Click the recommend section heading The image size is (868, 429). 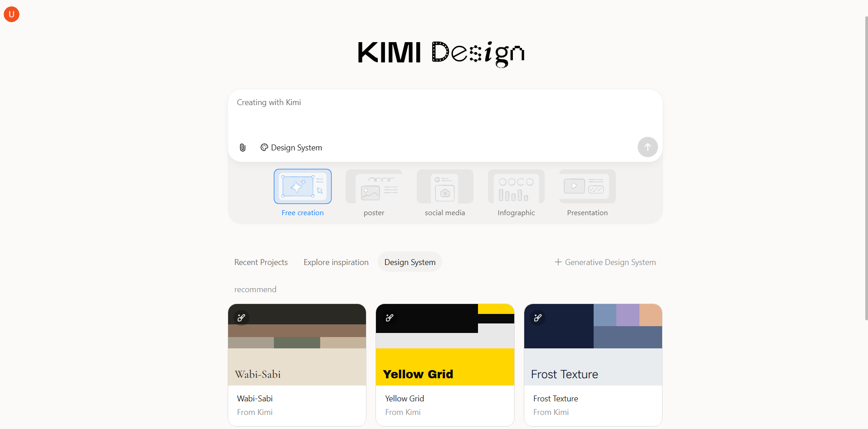coord(255,289)
